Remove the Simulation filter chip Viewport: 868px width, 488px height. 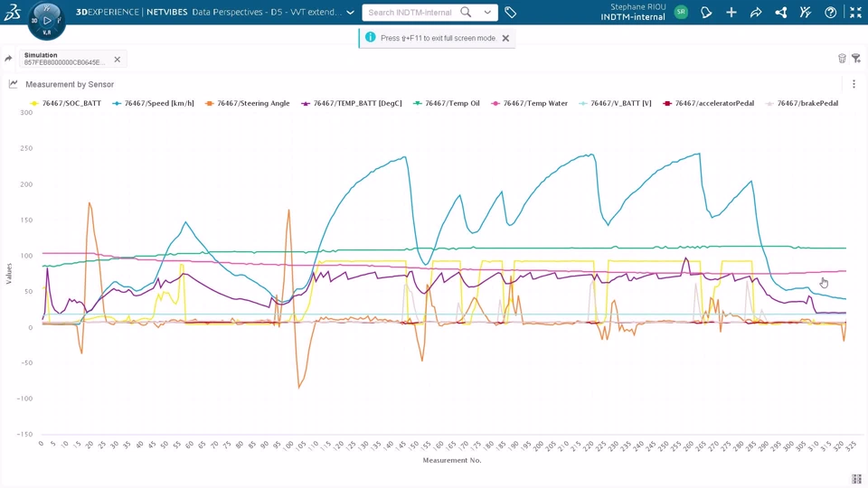[x=118, y=60]
